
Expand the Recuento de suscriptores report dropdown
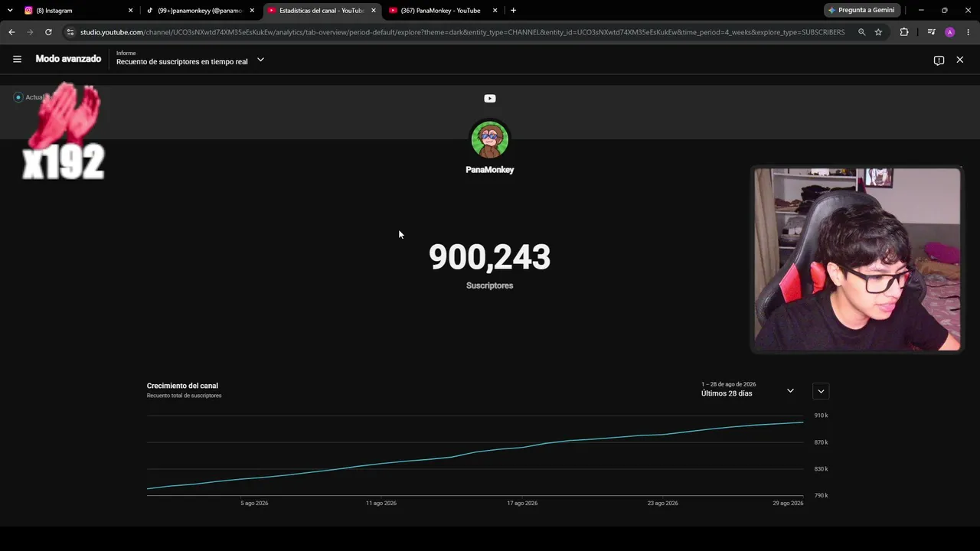pos(260,60)
